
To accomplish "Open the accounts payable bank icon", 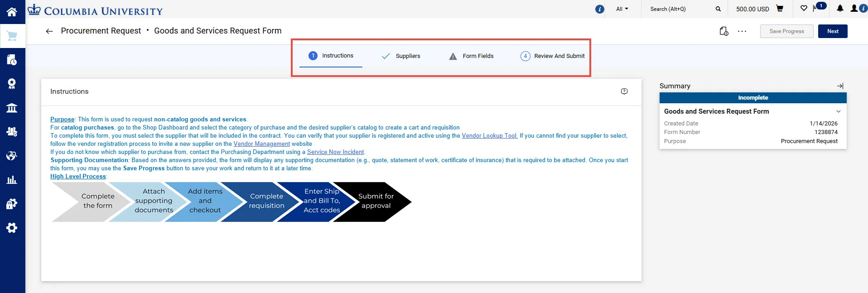I will click(12, 108).
